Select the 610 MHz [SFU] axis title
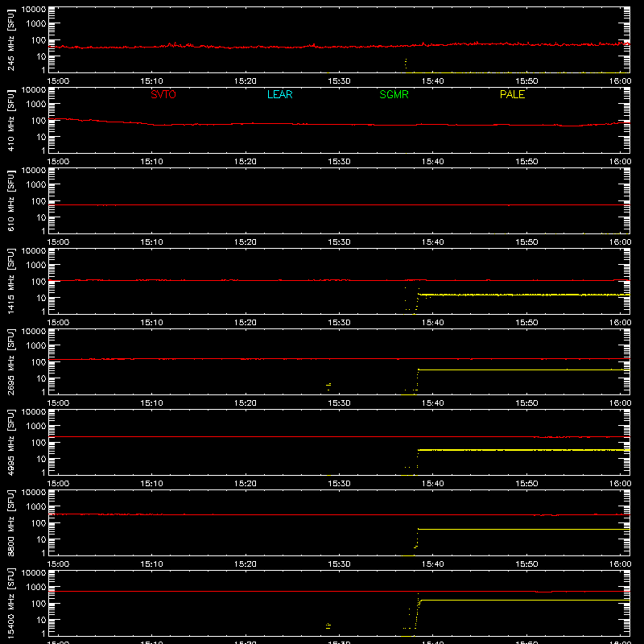 11,200
